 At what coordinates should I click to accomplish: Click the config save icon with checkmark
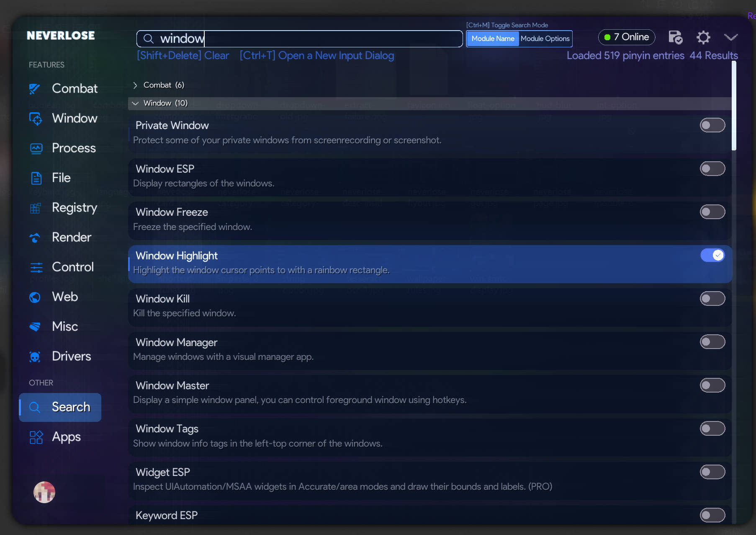(675, 37)
